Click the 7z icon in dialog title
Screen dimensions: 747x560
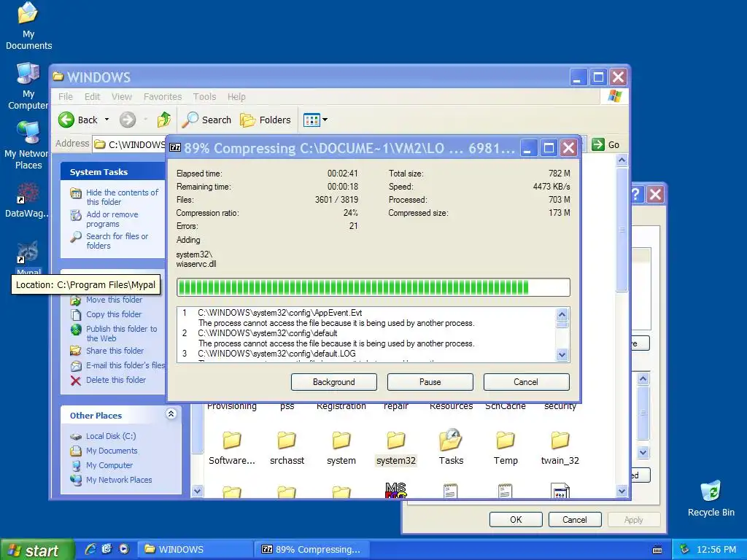point(175,147)
